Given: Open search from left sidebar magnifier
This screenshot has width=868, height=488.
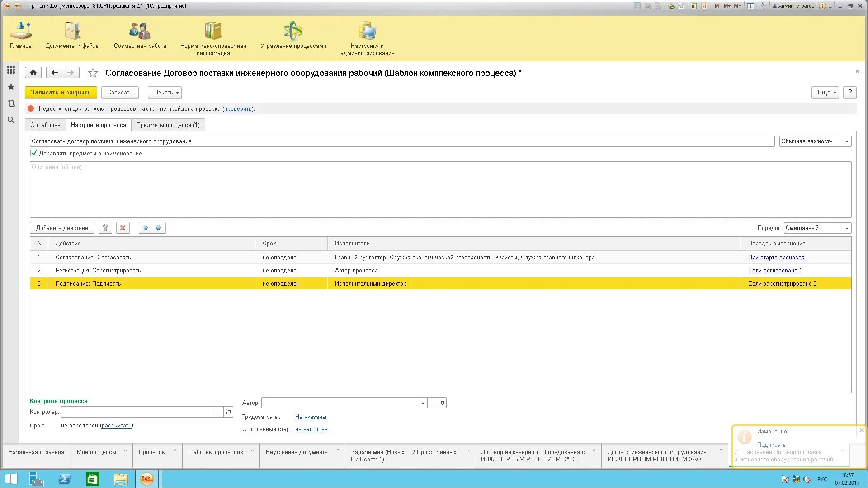Looking at the screenshot, I should [x=11, y=120].
